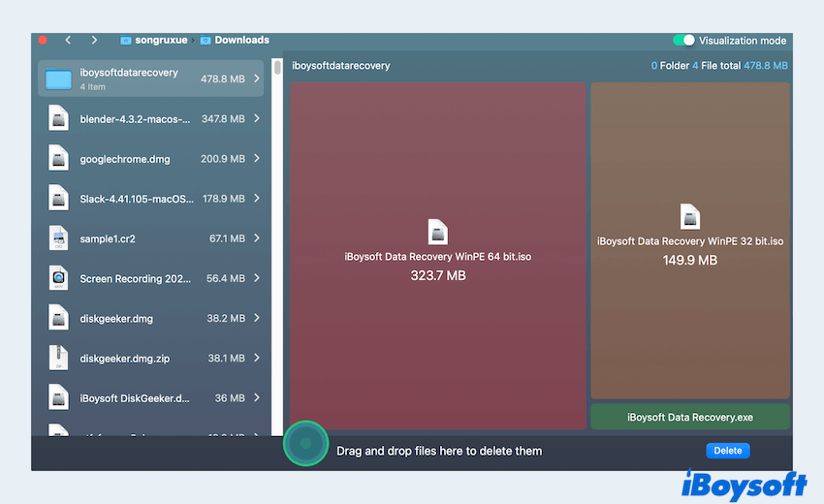Expand chevron on iBoysoft DiskGeeker.d... row
Viewport: 824px width, 504px height.
click(257, 397)
